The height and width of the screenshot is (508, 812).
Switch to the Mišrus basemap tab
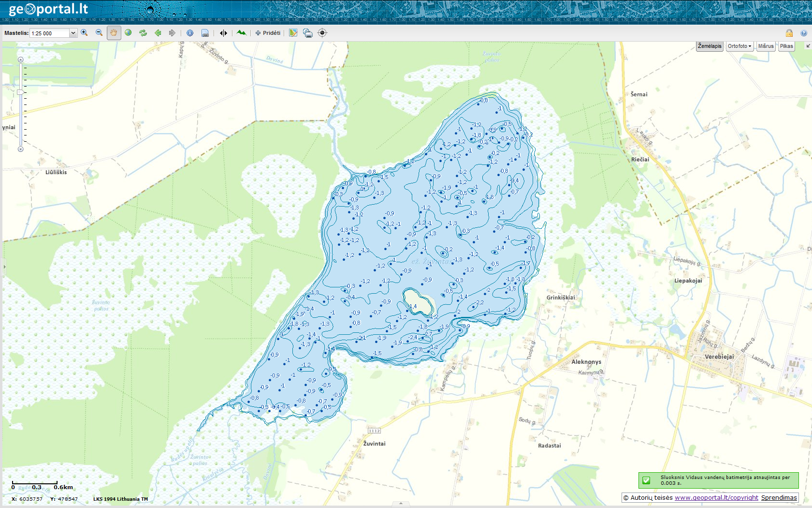pyautogui.click(x=766, y=46)
